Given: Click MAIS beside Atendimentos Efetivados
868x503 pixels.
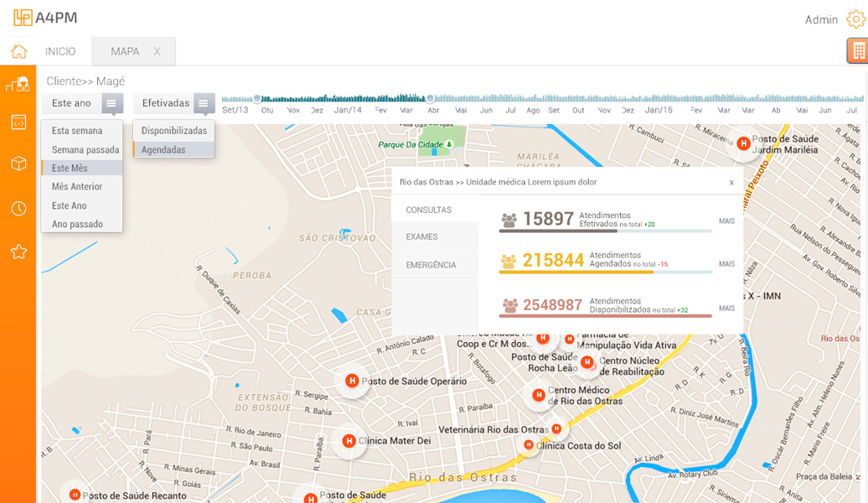Looking at the screenshot, I should pos(726,221).
